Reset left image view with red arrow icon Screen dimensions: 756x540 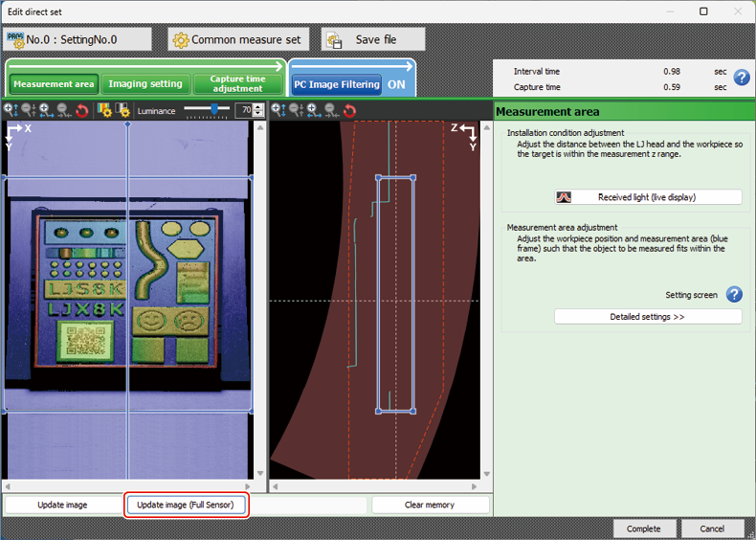coord(81,111)
